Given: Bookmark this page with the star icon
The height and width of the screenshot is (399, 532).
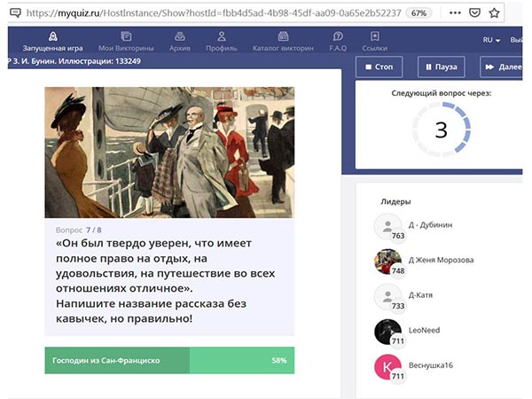Looking at the screenshot, I should [494, 13].
